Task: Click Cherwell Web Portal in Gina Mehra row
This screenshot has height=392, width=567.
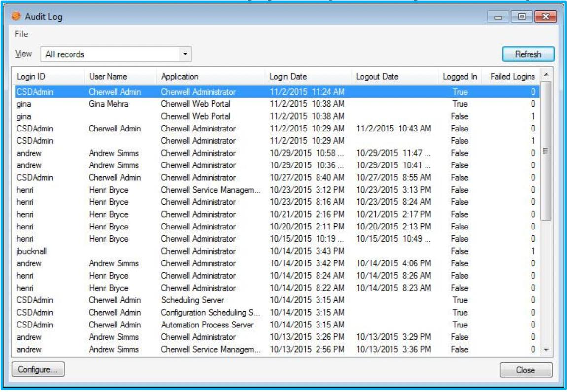Action: pyautogui.click(x=196, y=104)
